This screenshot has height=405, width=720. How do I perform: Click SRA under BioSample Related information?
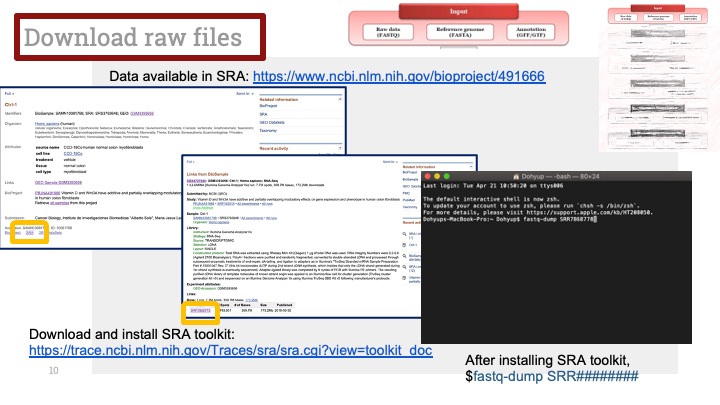tap(263, 114)
